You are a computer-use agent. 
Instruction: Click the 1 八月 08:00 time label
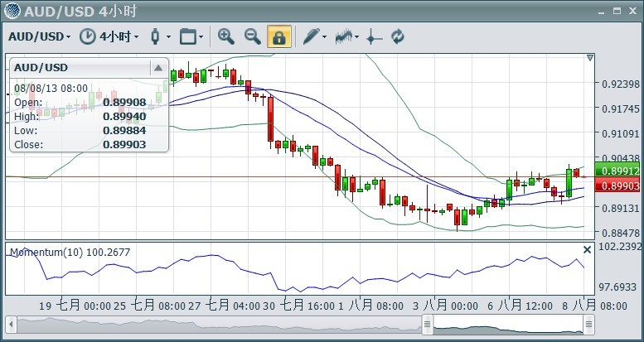coord(370,306)
